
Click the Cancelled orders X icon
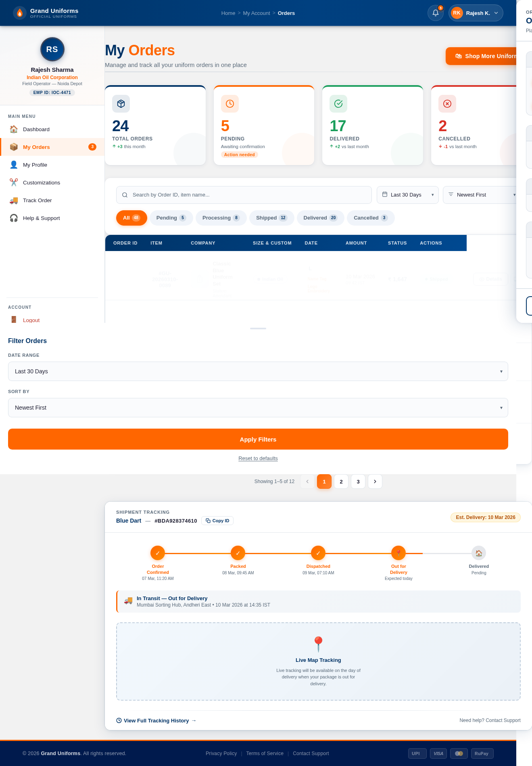tap(447, 104)
